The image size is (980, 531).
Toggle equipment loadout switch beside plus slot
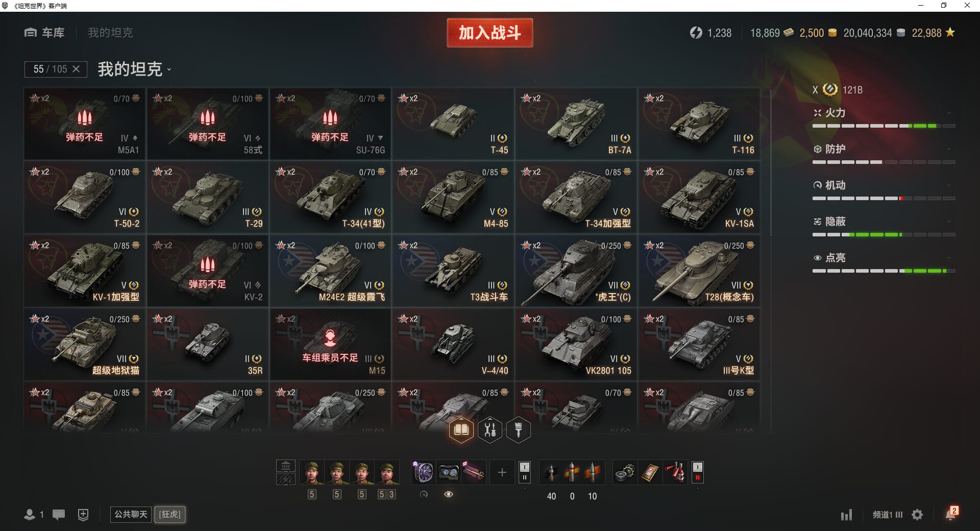[x=524, y=472]
